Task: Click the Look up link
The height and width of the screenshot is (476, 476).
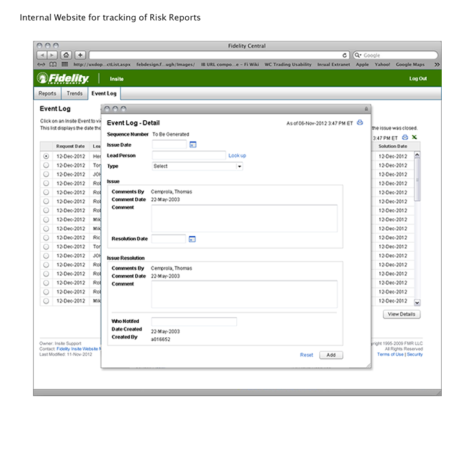Action: [x=237, y=156]
